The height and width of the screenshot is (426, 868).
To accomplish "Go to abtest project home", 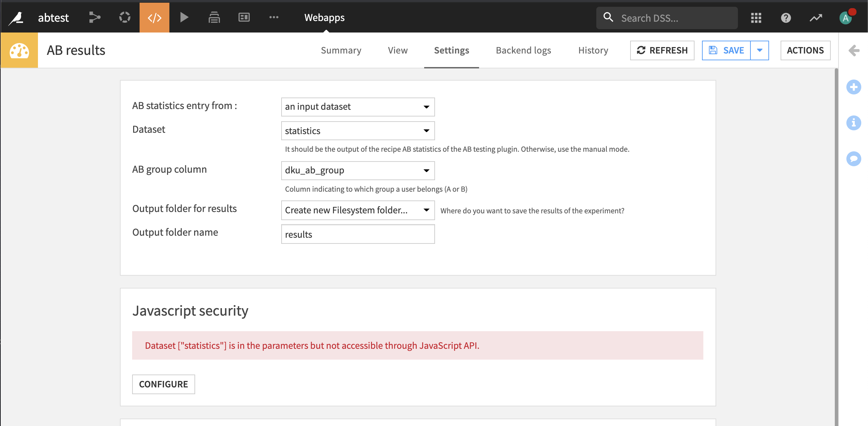I will (53, 18).
